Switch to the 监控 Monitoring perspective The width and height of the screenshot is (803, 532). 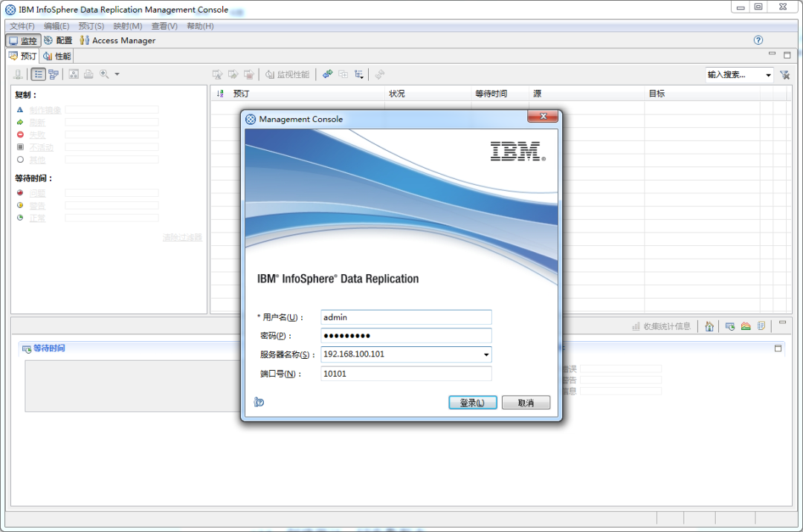pos(24,40)
